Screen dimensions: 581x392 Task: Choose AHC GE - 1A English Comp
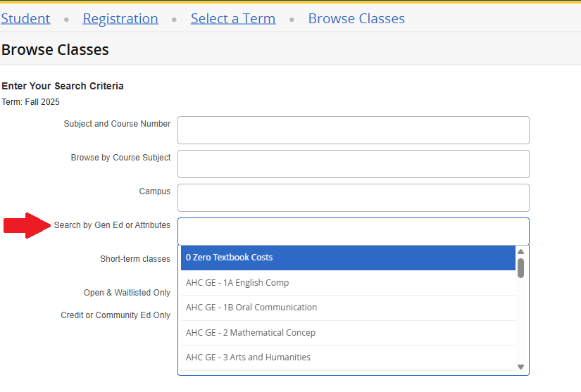click(x=348, y=283)
